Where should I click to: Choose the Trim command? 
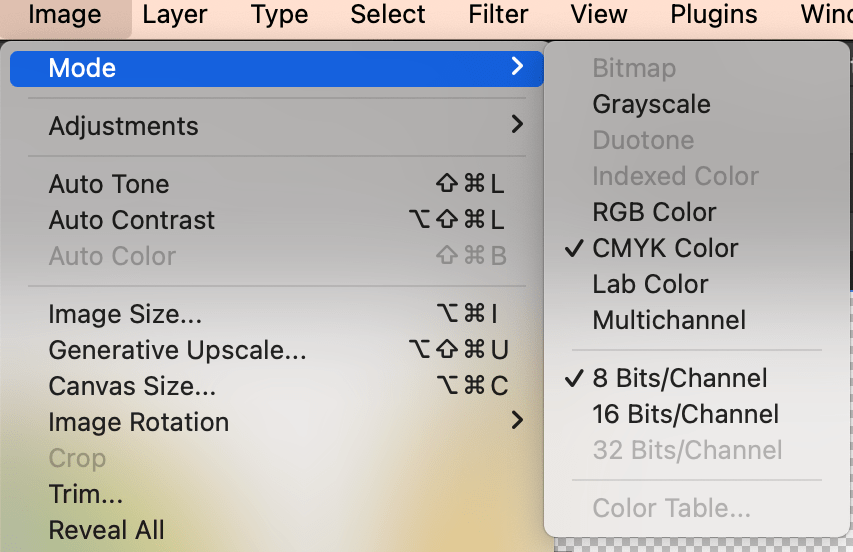(86, 494)
